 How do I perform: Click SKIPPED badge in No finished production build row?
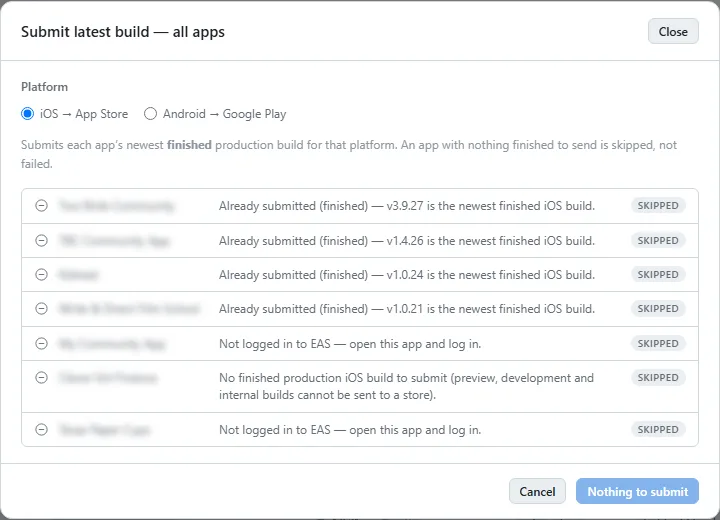pos(658,378)
